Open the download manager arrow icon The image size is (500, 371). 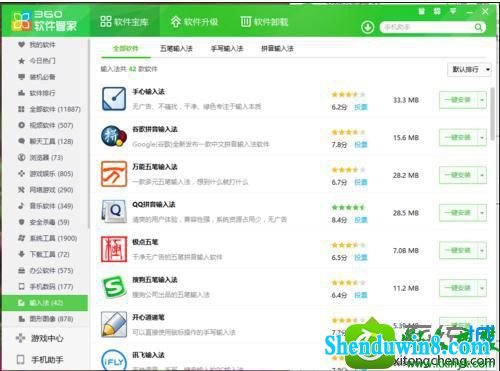pos(368,27)
